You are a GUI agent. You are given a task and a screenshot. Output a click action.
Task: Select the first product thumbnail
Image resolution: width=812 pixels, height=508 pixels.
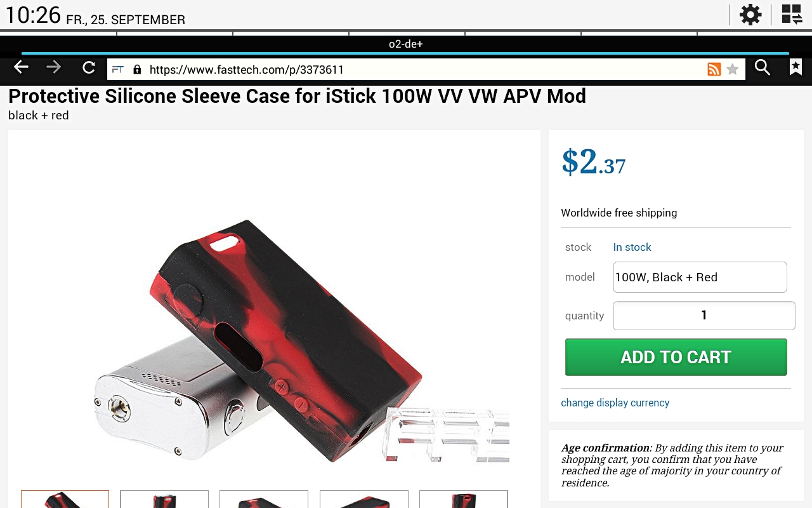tap(65, 499)
